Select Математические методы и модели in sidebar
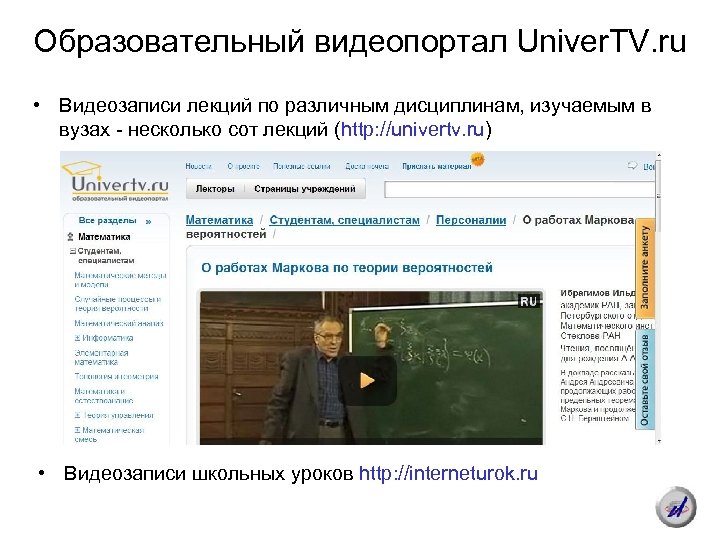Viewport: 720px width, 540px height. pos(120,280)
